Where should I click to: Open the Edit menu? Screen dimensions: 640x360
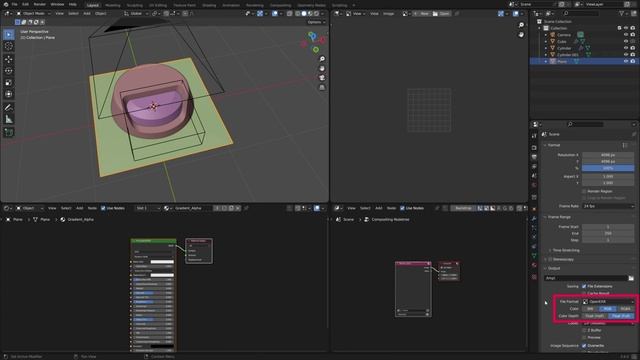coord(25,4)
